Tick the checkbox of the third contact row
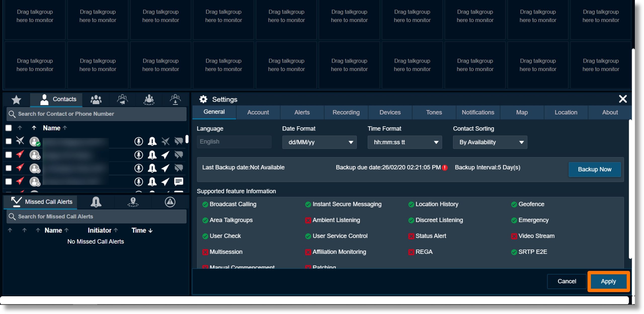This screenshot has width=644, height=314. click(x=9, y=168)
